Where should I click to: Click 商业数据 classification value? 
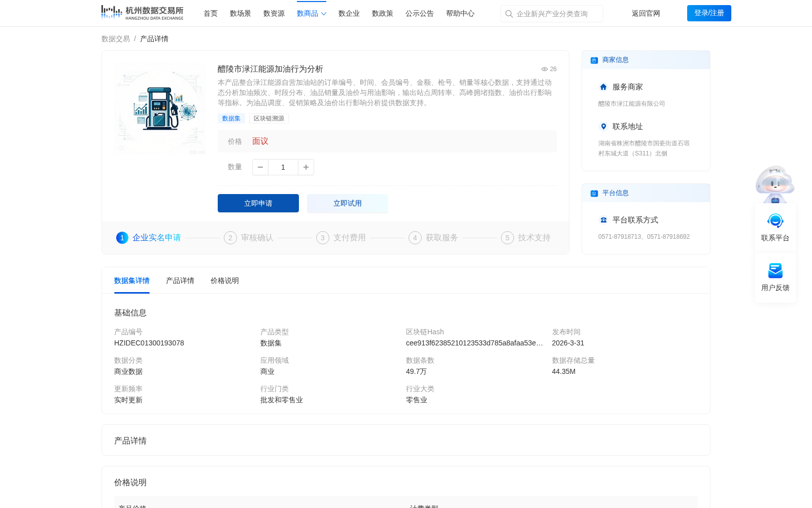(x=128, y=371)
